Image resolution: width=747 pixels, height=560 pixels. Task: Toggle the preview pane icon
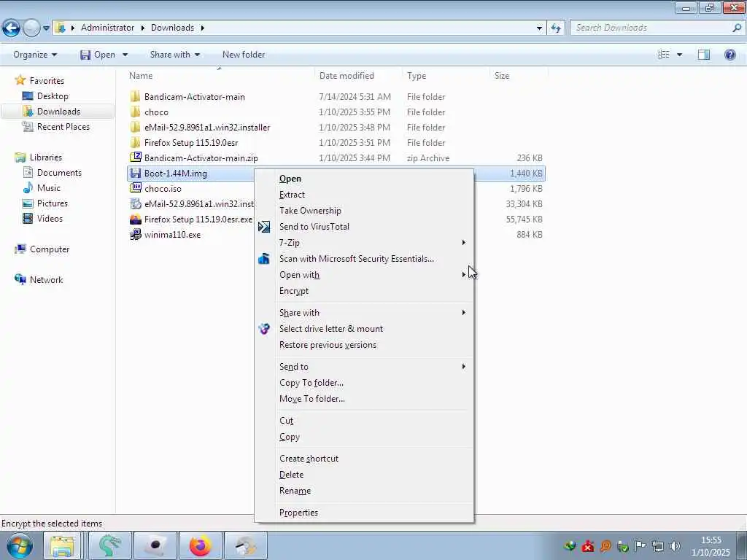[x=704, y=55]
